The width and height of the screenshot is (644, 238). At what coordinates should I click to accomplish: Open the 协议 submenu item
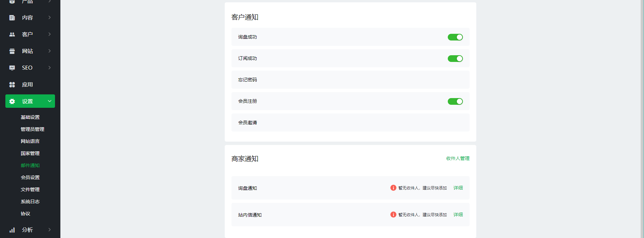(x=25, y=214)
